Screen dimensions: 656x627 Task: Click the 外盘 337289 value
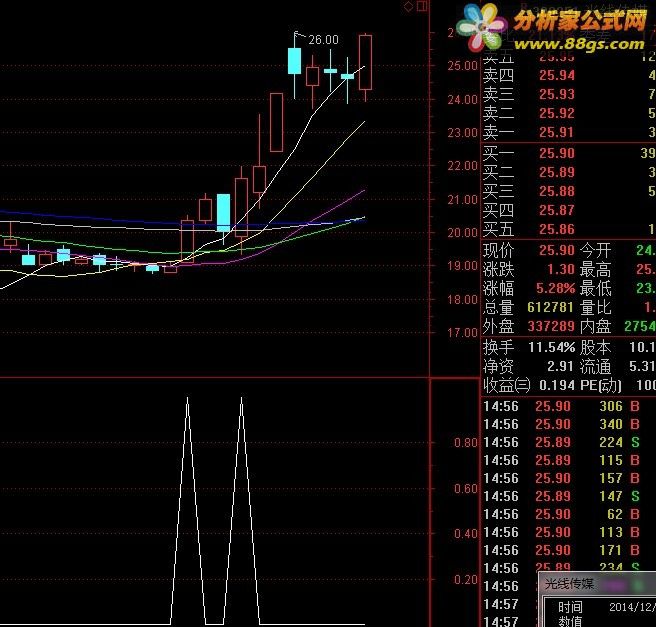tap(551, 326)
